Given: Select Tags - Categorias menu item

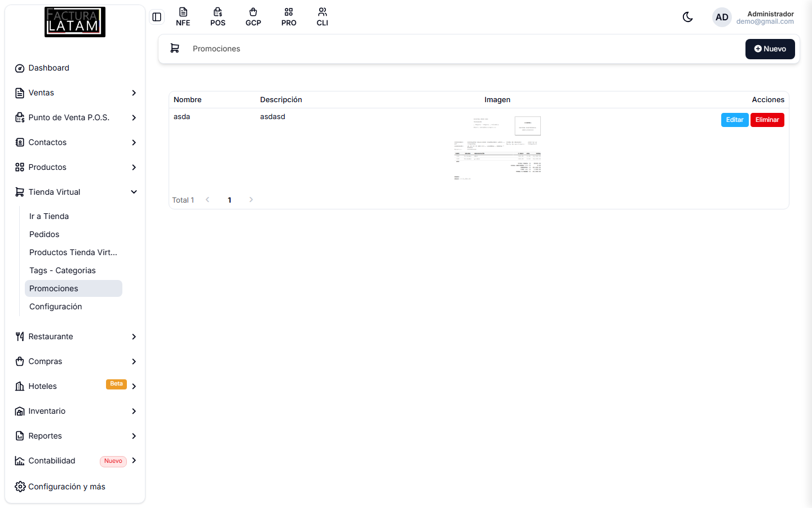Looking at the screenshot, I should coord(63,270).
